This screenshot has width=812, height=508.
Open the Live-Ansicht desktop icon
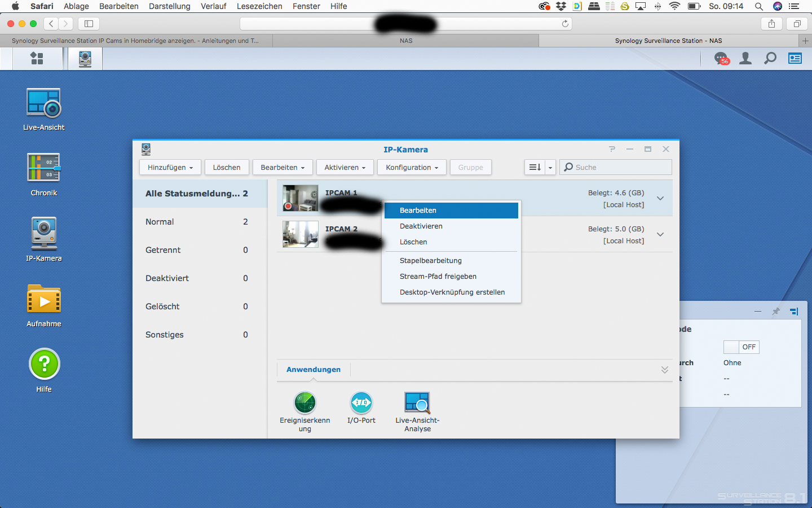(43, 104)
